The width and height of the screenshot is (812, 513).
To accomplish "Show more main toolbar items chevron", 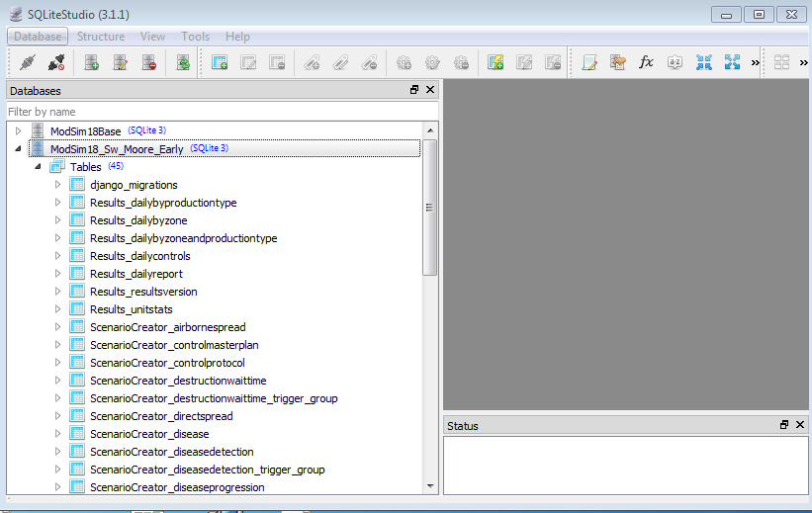I will pyautogui.click(x=755, y=63).
